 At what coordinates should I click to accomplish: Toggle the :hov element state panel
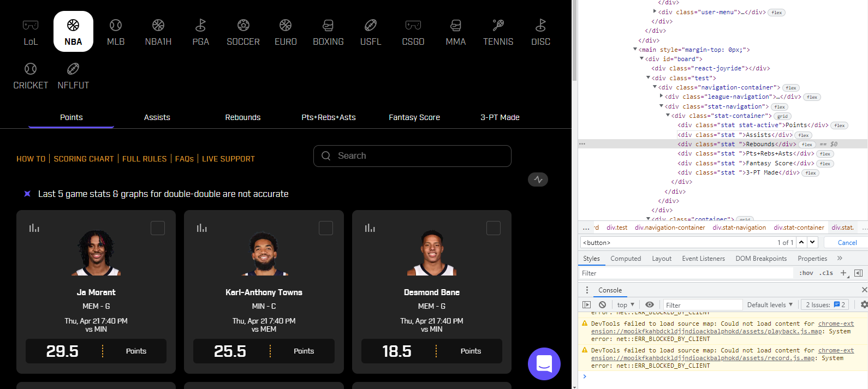pyautogui.click(x=806, y=273)
